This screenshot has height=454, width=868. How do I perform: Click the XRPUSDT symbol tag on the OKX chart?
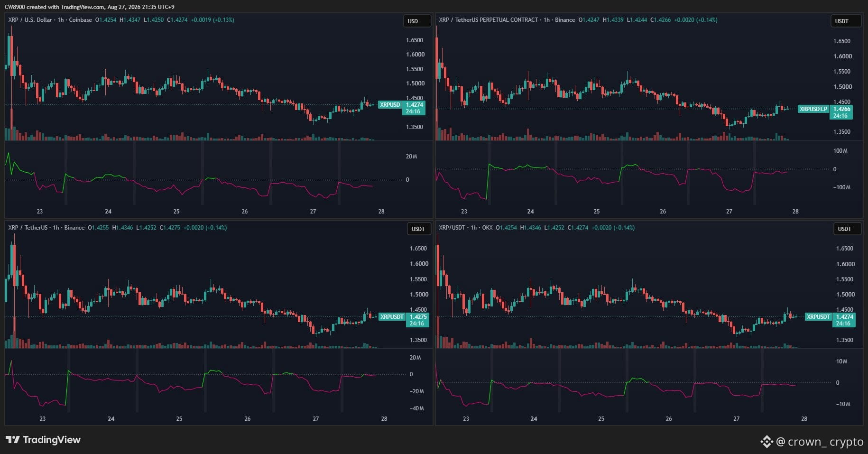pos(818,317)
